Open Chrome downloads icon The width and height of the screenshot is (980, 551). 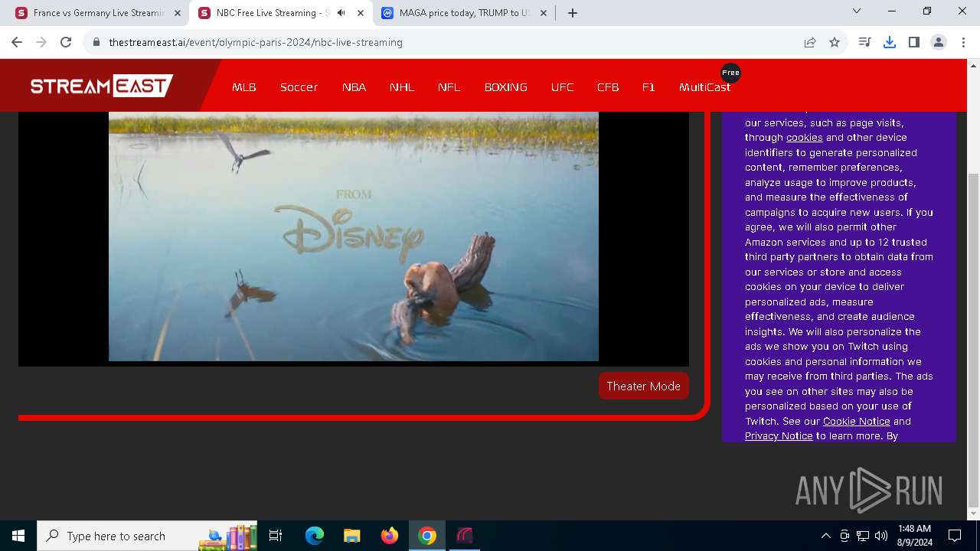(x=890, y=43)
